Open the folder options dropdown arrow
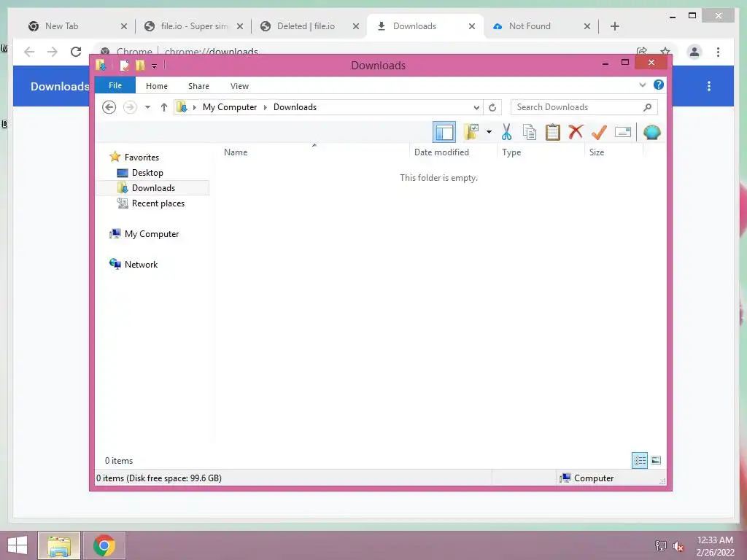The image size is (747, 560). (489, 132)
